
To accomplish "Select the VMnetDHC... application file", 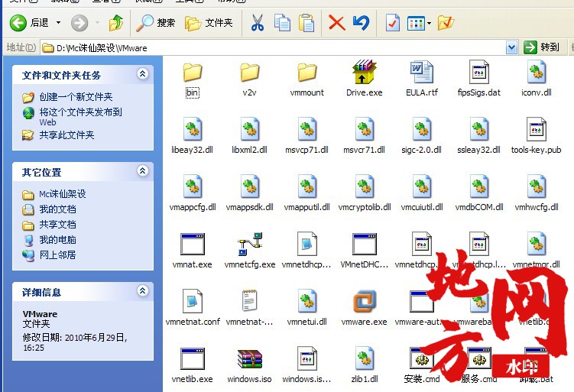I will pos(365,251).
